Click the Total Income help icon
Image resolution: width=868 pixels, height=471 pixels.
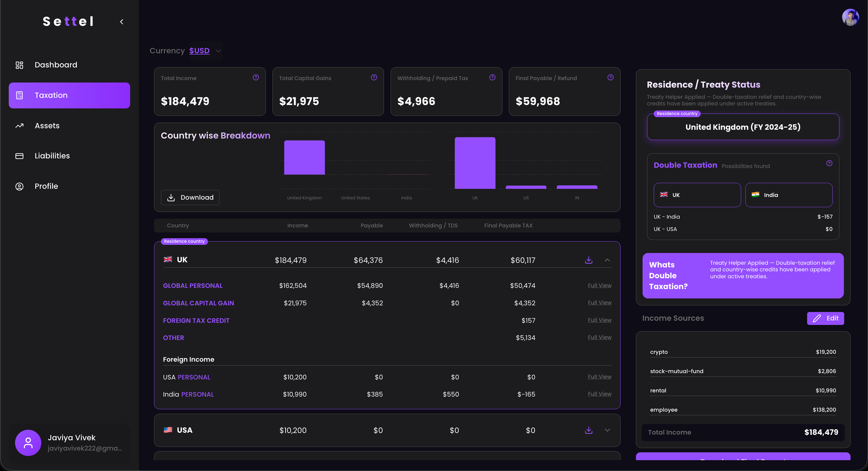pos(256,77)
